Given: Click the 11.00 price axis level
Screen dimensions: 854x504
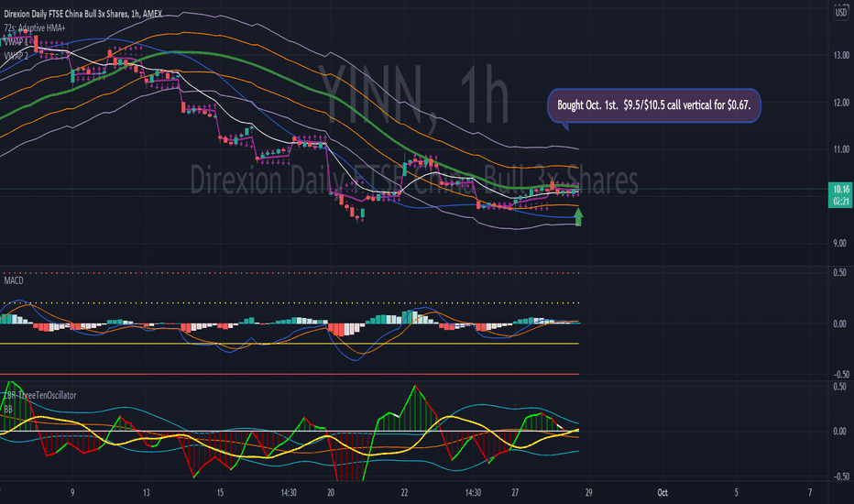Looking at the screenshot, I should [841, 149].
